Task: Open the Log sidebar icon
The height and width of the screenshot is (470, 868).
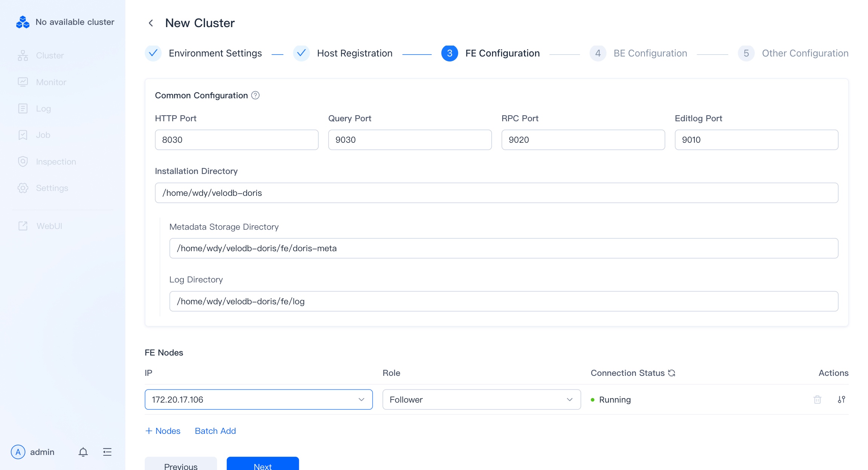Action: pyautogui.click(x=23, y=108)
